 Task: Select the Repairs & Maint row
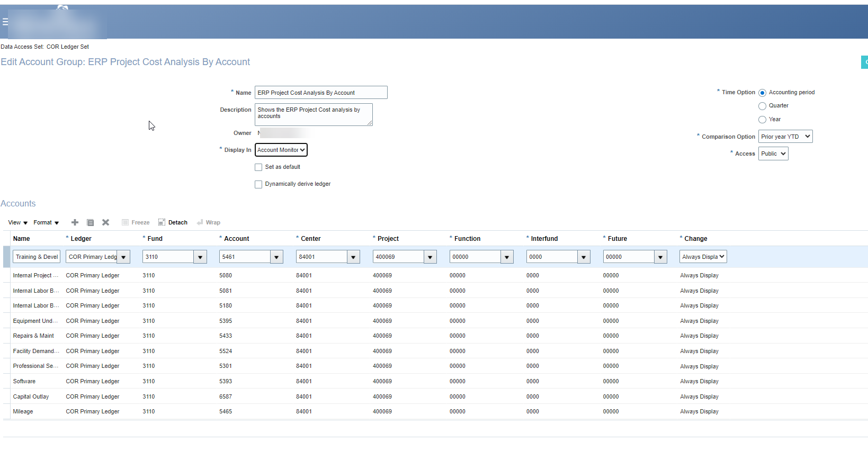[x=435, y=336]
